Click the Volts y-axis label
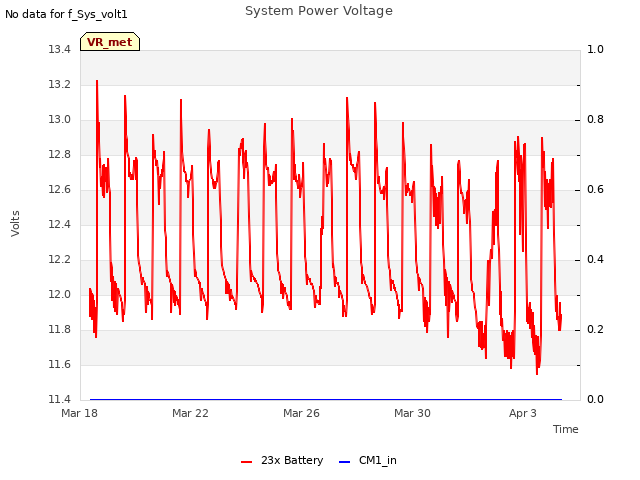This screenshot has height=480, width=640. coord(16,224)
